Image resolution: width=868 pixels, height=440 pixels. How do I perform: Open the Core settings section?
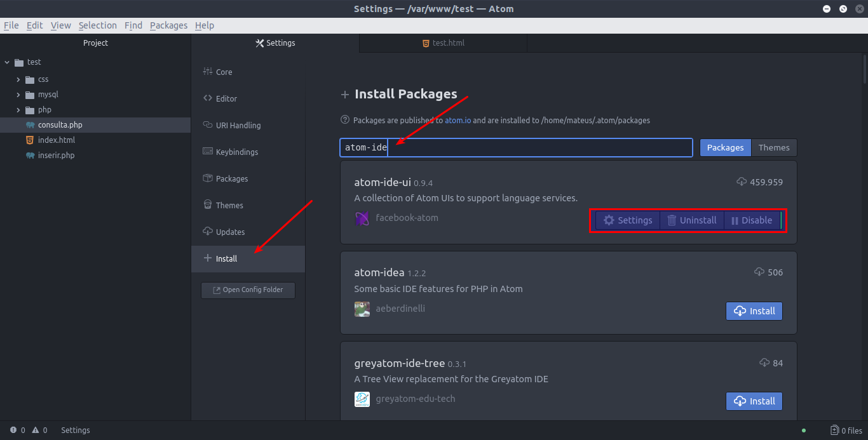coord(248,72)
